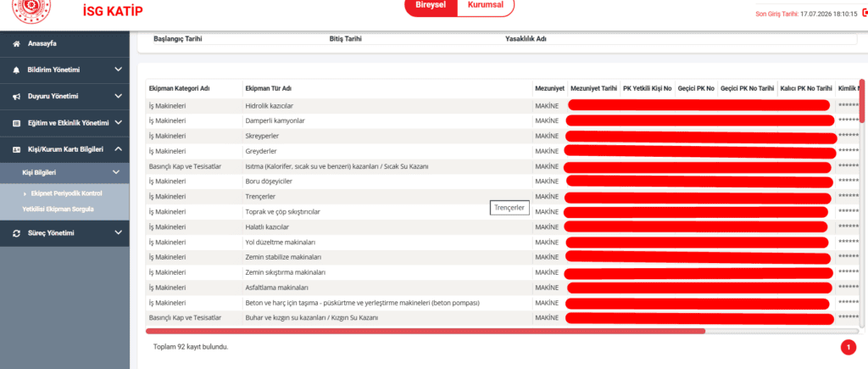Click the Duyuru Yönetimi megaphone icon
This screenshot has height=369, width=868.
coord(16,97)
